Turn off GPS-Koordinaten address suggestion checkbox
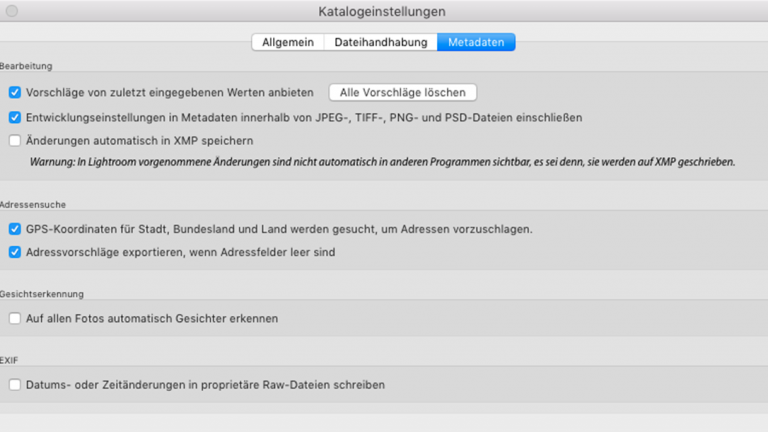This screenshot has width=768, height=432. 15,229
